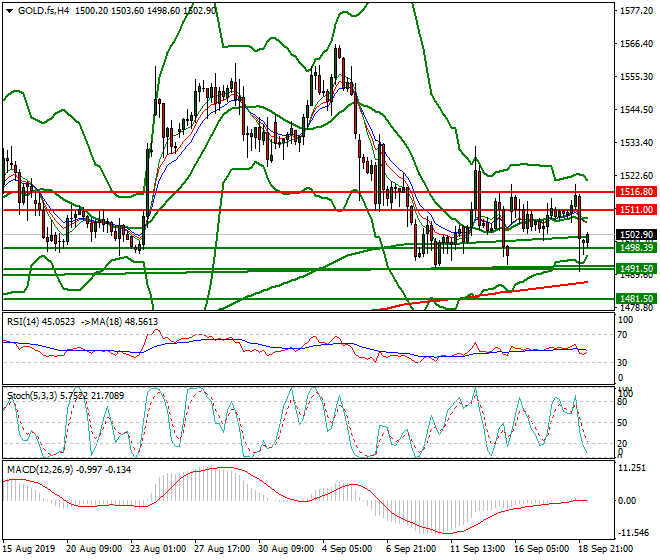Select the MACD zero level 0.00 label
660x560 pixels.
click(x=627, y=501)
